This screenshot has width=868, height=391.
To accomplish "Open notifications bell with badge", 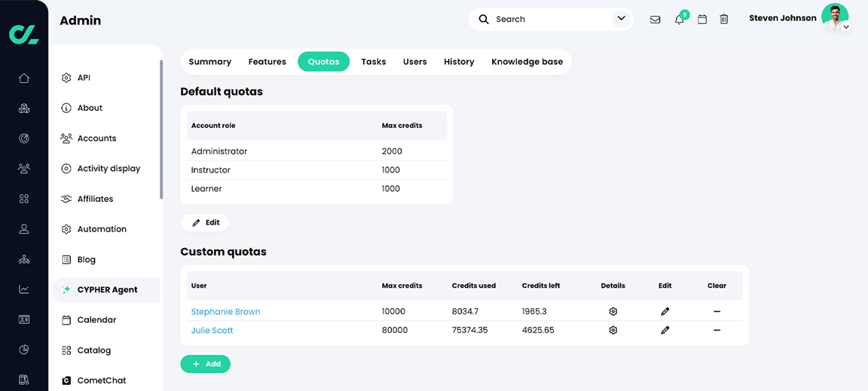I will [680, 18].
